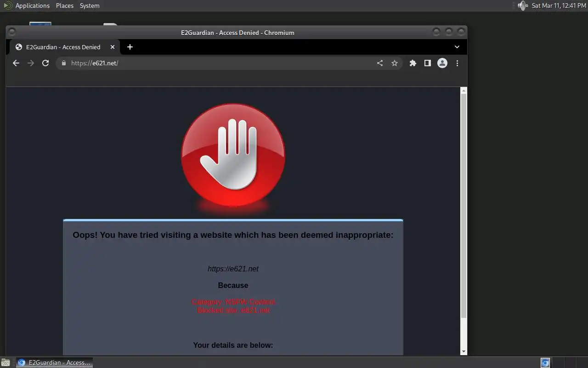Click the page scrollbar down arrow
Screen dimensions: 588x368
pos(464,351)
